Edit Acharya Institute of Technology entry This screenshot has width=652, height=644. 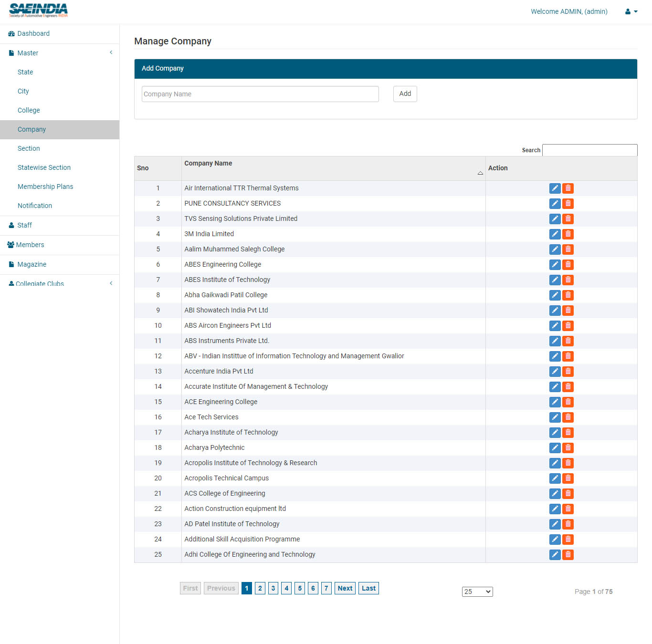(x=555, y=432)
